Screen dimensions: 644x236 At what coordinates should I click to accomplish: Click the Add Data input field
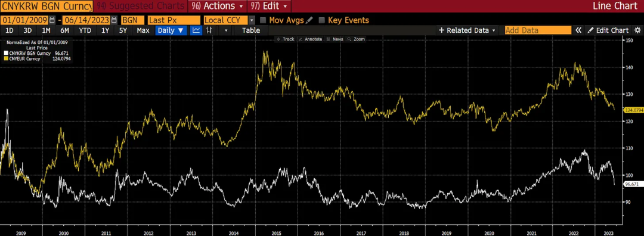[538, 30]
